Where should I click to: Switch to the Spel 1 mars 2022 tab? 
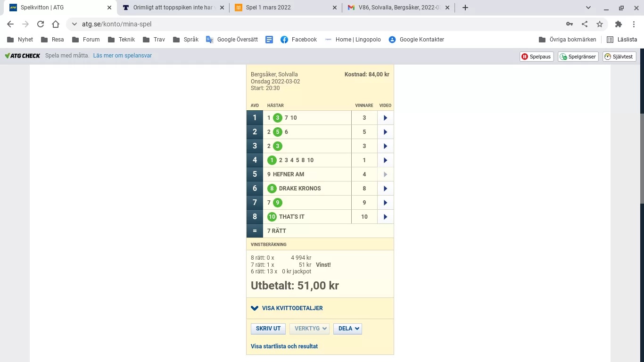(284, 8)
